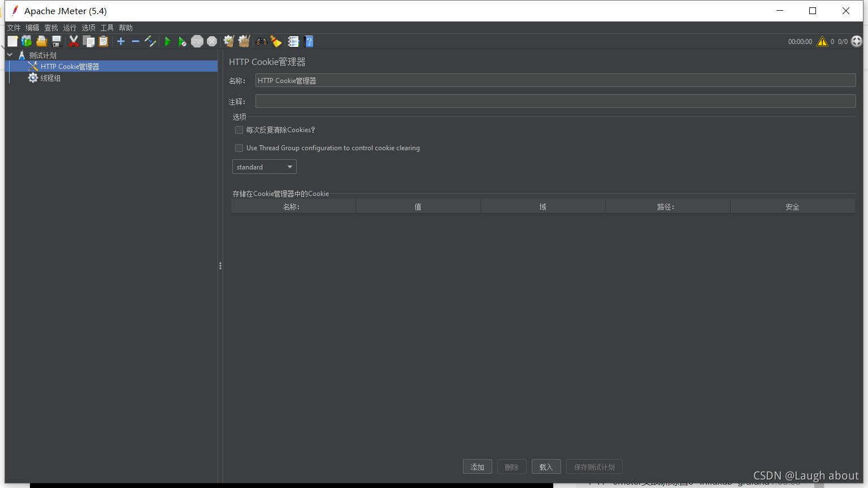This screenshot has width=868, height=488.
Task: Click the thread status globe icon at right
Action: tap(857, 41)
